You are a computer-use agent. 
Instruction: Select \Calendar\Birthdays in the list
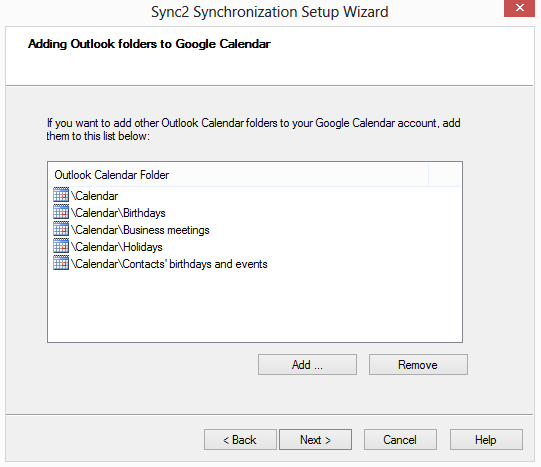[x=118, y=213]
